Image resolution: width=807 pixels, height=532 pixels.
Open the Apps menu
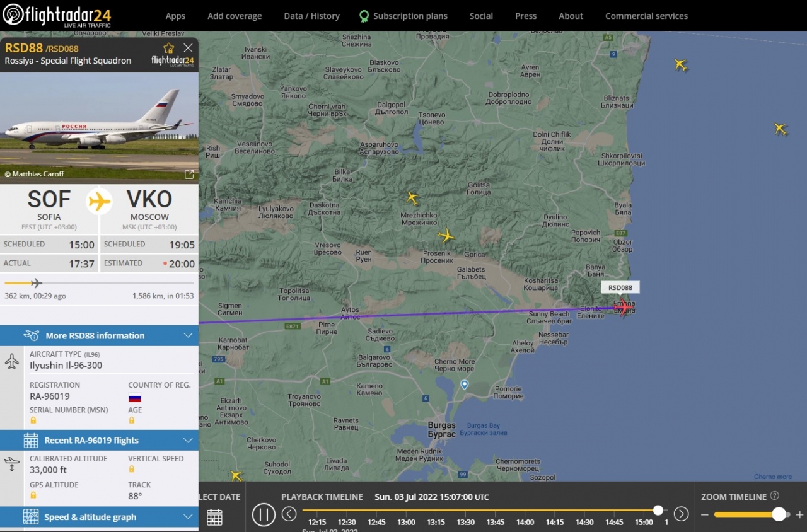pos(175,16)
